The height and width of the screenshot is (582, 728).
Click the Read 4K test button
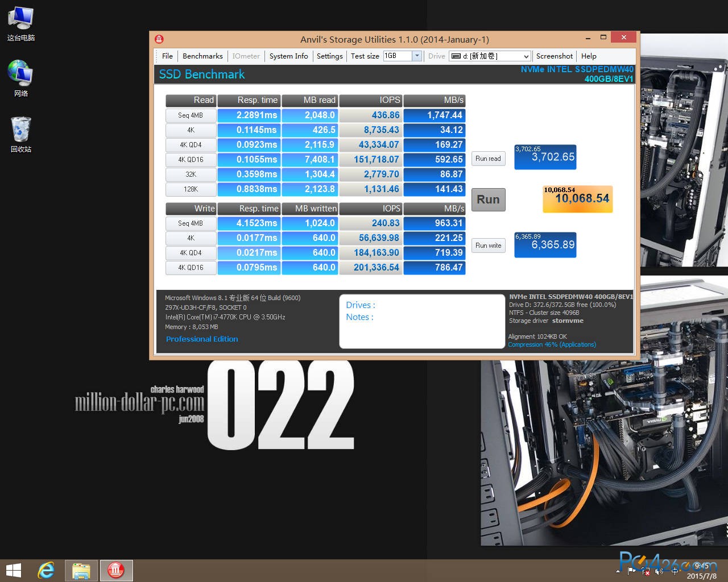[191, 130]
